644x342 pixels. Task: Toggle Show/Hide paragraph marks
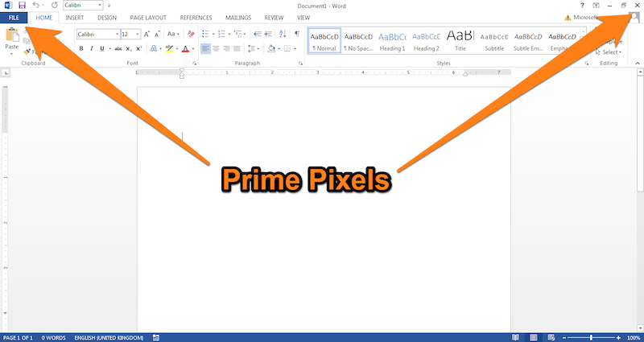click(x=297, y=35)
